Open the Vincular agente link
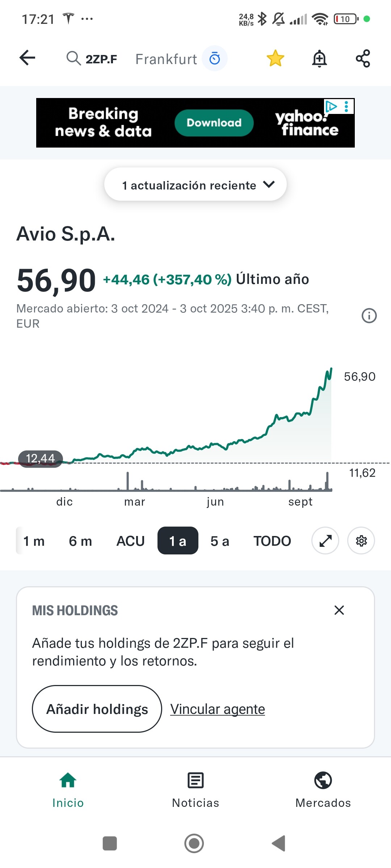This screenshot has height=868, width=391. pos(218,709)
